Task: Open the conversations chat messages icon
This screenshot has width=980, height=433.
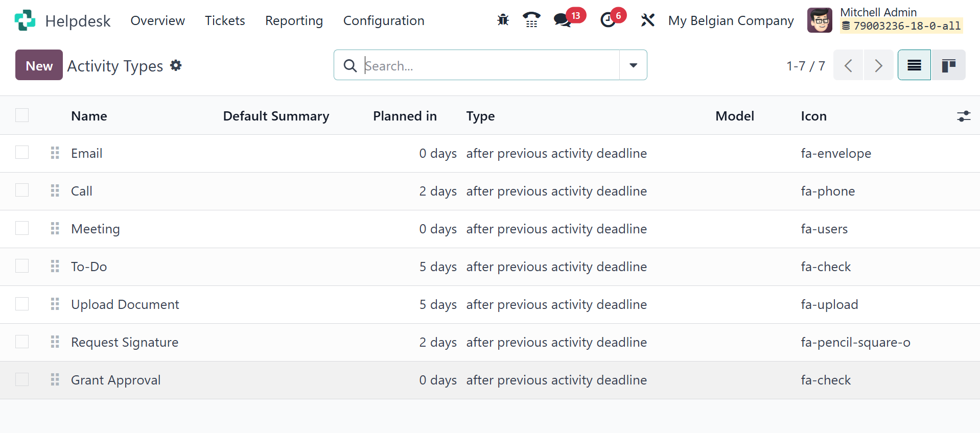Action: (563, 20)
